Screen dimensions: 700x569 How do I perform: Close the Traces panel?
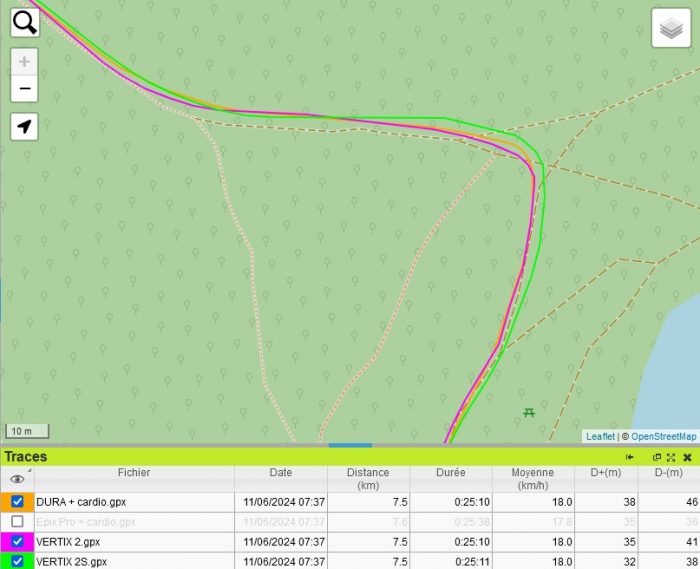pos(687,457)
